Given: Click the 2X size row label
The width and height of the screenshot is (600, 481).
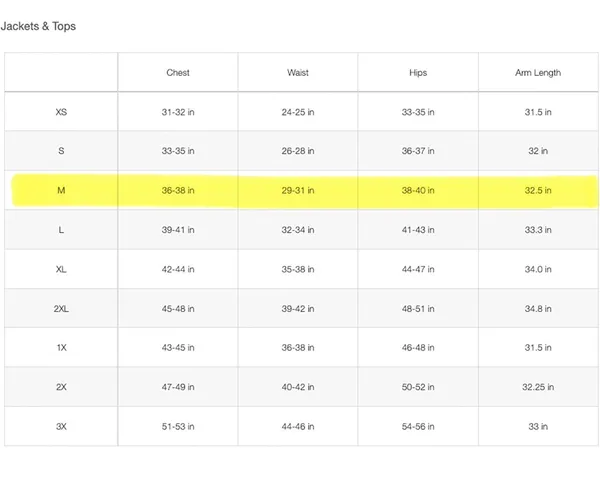Looking at the screenshot, I should click(x=61, y=387).
